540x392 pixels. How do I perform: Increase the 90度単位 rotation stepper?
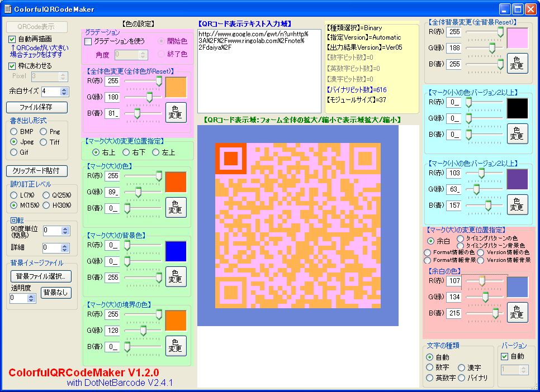(x=65, y=228)
